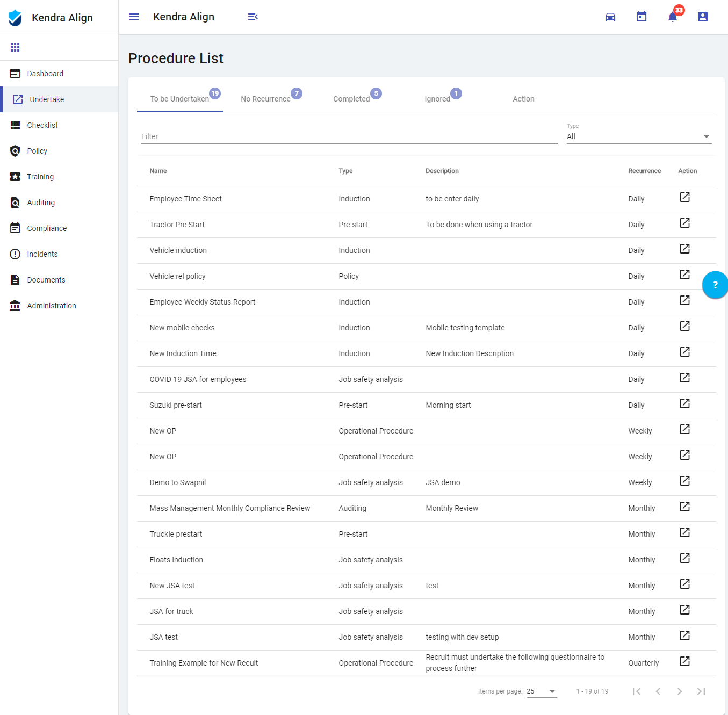Open the user account profile icon

click(703, 17)
